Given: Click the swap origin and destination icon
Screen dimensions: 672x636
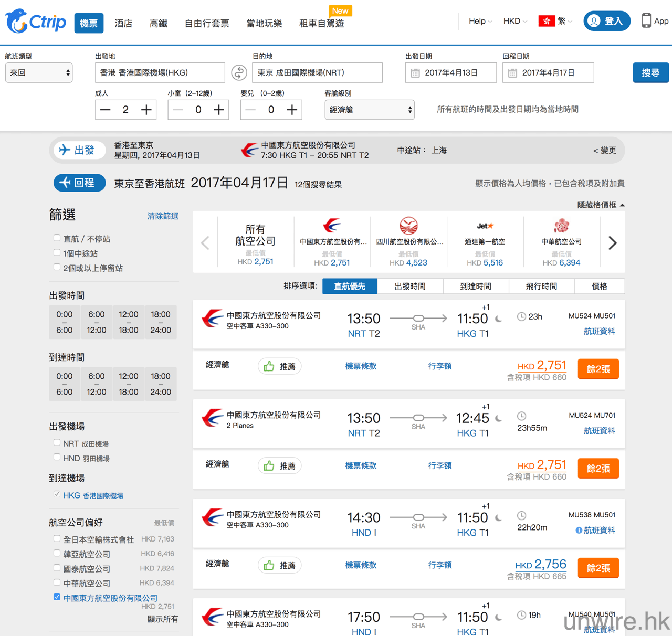Looking at the screenshot, I should [239, 73].
